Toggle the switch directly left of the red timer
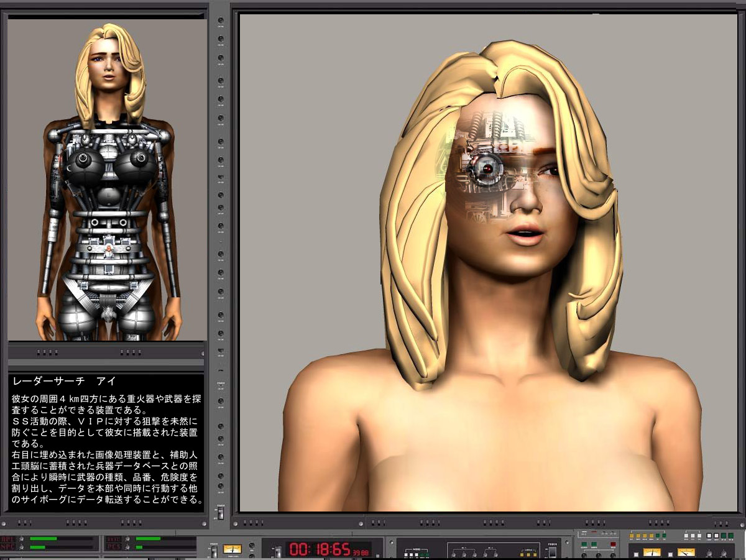Image resolution: width=746 pixels, height=560 pixels. pyautogui.click(x=278, y=552)
